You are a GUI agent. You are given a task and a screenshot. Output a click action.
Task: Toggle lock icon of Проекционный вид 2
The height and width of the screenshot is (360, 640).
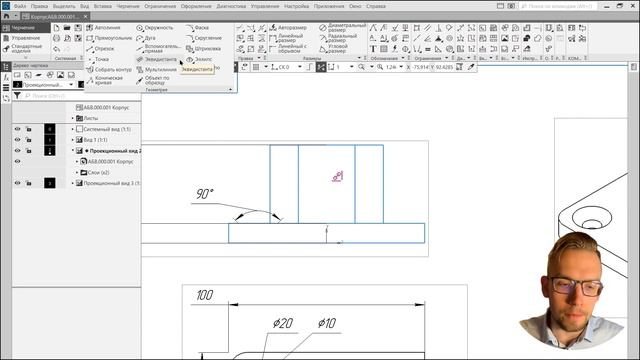29,151
